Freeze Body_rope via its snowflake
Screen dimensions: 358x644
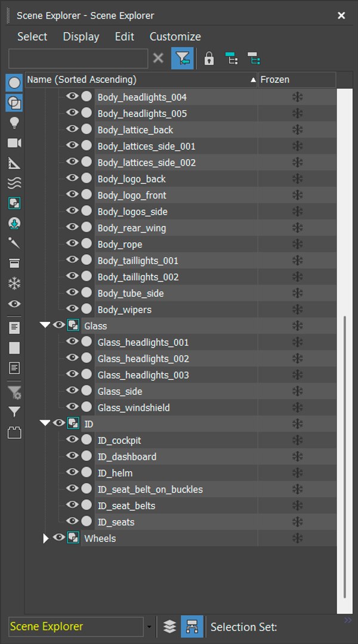click(x=297, y=244)
